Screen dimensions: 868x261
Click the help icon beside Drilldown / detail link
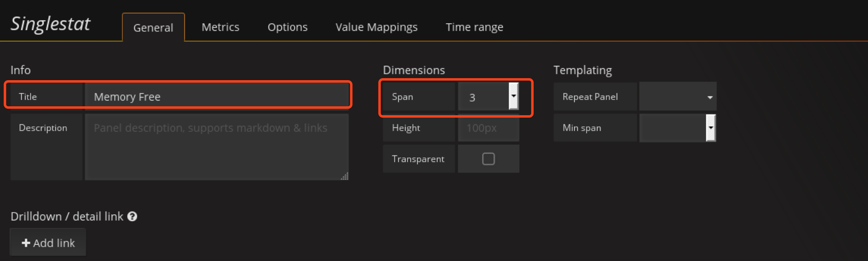pyautogui.click(x=132, y=217)
